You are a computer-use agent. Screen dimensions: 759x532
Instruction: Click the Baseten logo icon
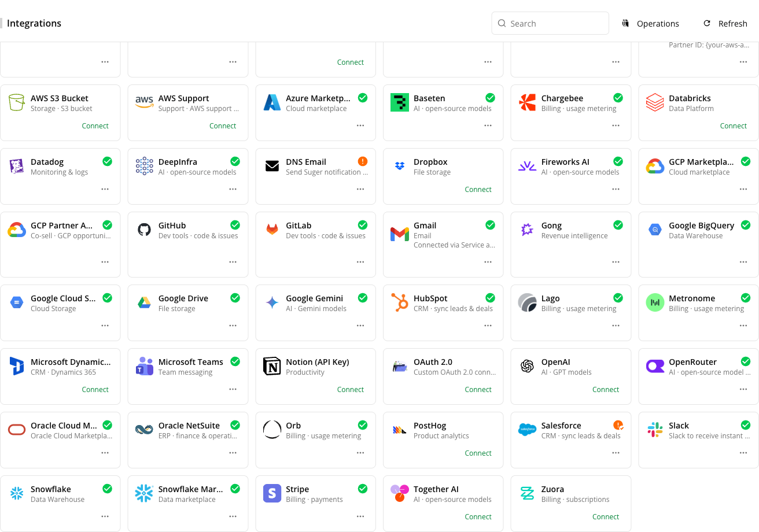click(400, 103)
